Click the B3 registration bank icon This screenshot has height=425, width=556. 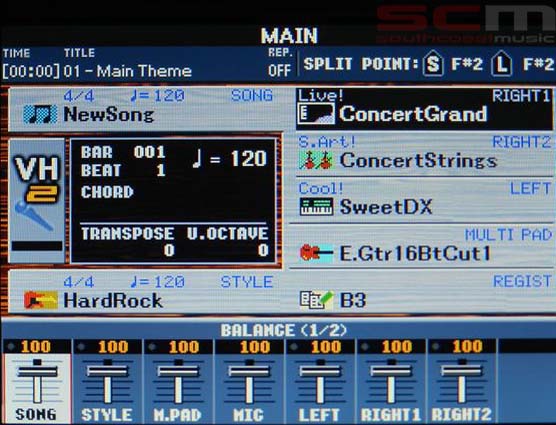click(316, 300)
